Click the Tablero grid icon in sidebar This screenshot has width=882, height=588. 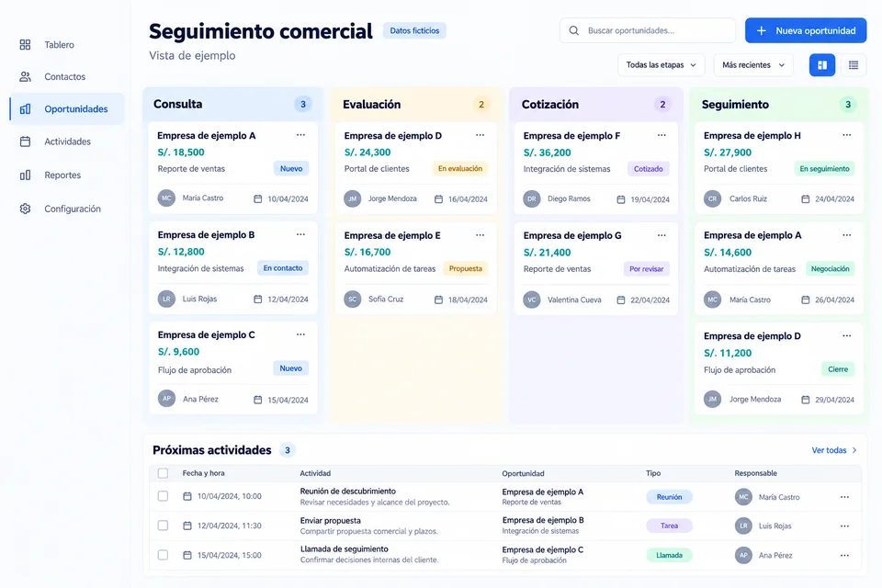[x=25, y=44]
